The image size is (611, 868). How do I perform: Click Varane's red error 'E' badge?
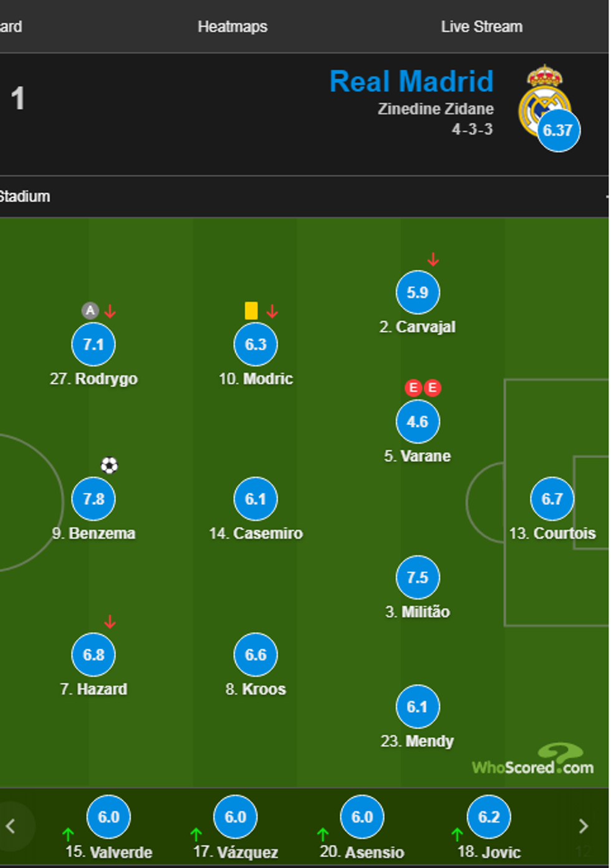point(413,388)
